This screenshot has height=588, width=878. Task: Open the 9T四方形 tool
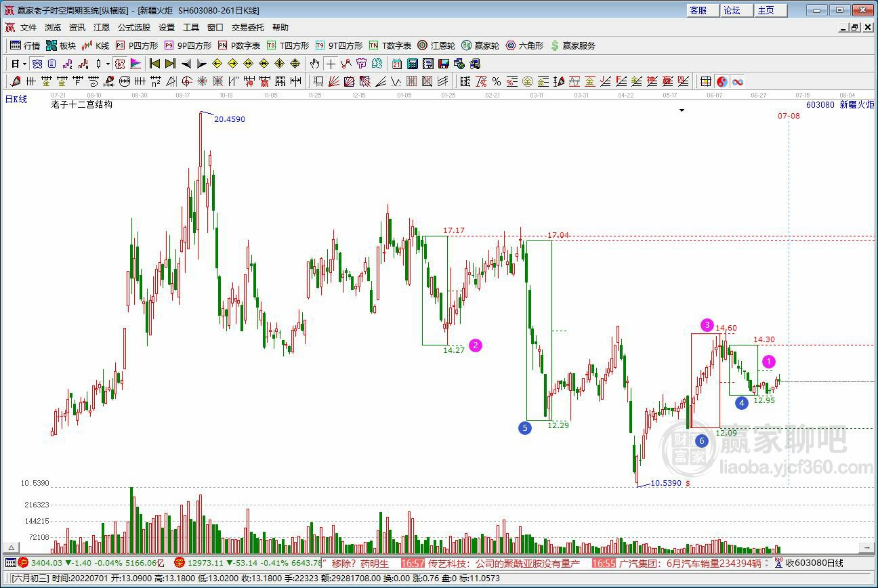coord(339,45)
